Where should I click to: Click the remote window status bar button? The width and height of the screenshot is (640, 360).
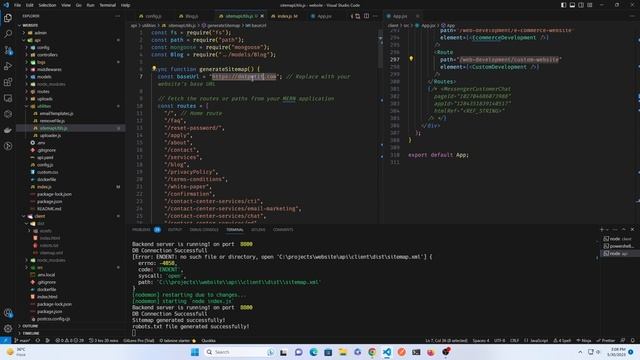(5, 340)
